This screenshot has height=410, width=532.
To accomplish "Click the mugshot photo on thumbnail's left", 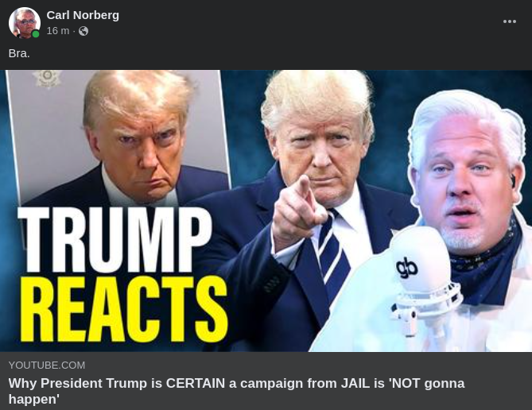I will click(x=118, y=137).
